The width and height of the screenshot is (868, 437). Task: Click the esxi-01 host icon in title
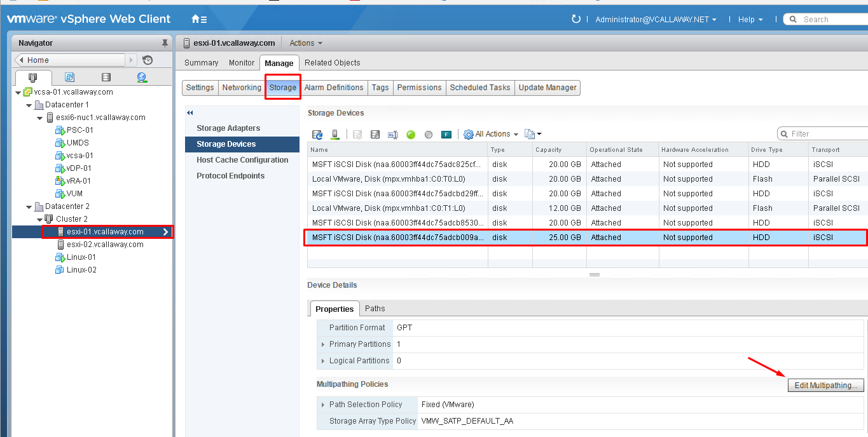(187, 43)
